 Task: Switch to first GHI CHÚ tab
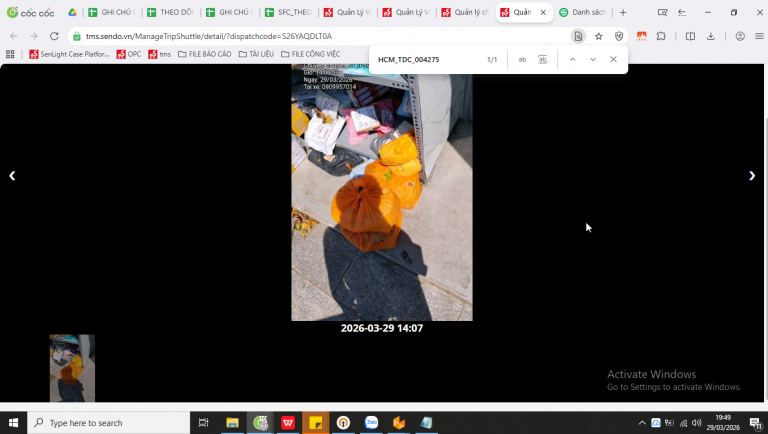(x=112, y=12)
